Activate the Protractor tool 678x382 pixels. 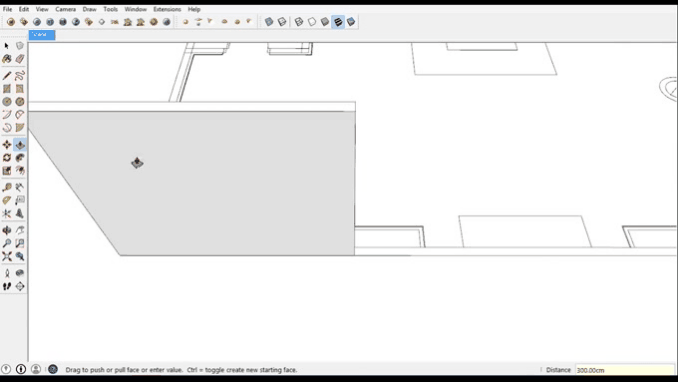pos(6,200)
